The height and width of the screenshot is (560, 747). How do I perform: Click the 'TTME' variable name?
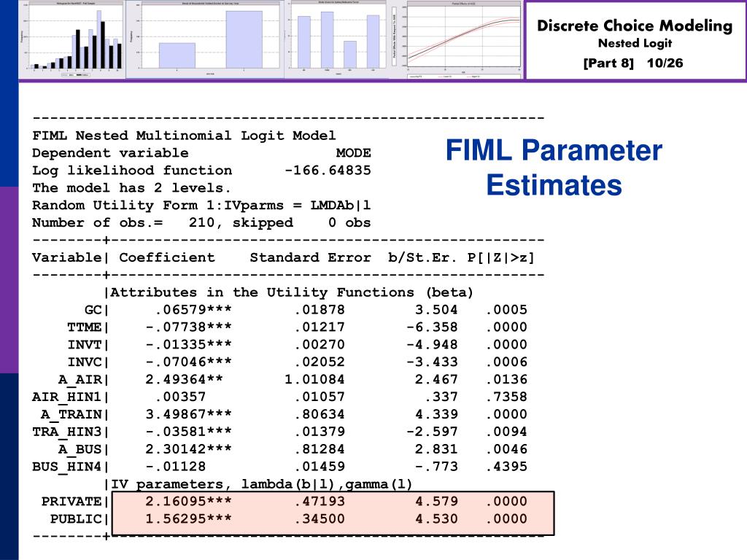pyautogui.click(x=85, y=327)
